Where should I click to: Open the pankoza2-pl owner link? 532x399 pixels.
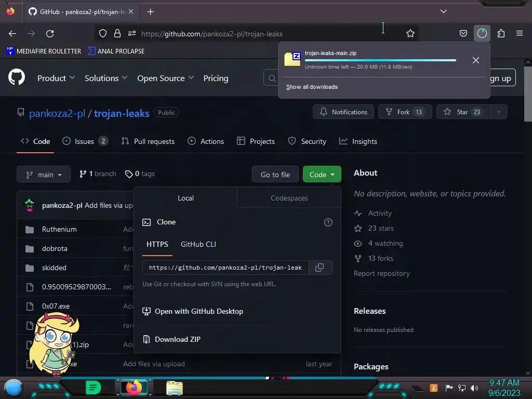(57, 113)
